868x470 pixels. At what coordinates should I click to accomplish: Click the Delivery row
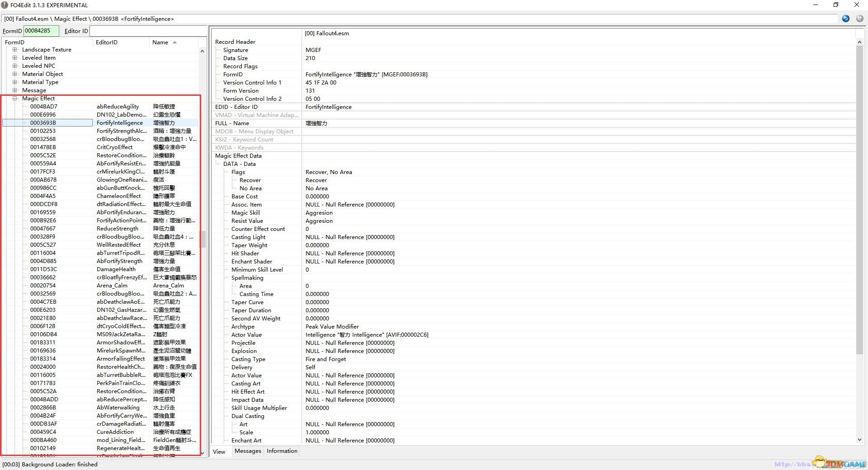(533, 367)
